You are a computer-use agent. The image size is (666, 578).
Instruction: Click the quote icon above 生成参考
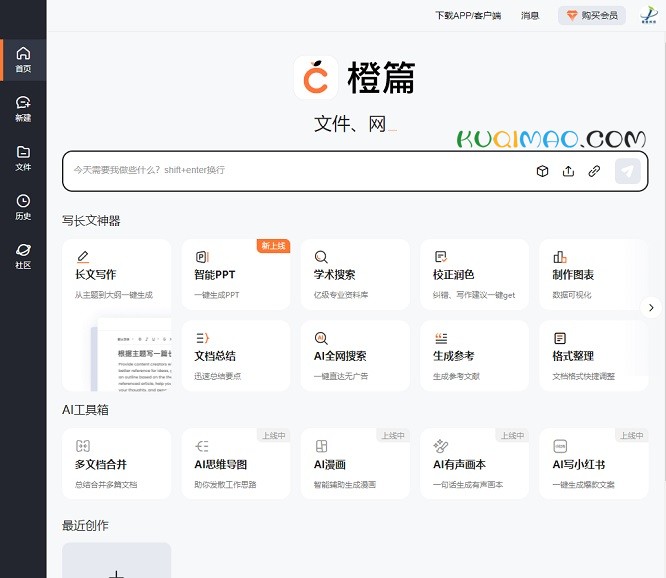[441, 338]
